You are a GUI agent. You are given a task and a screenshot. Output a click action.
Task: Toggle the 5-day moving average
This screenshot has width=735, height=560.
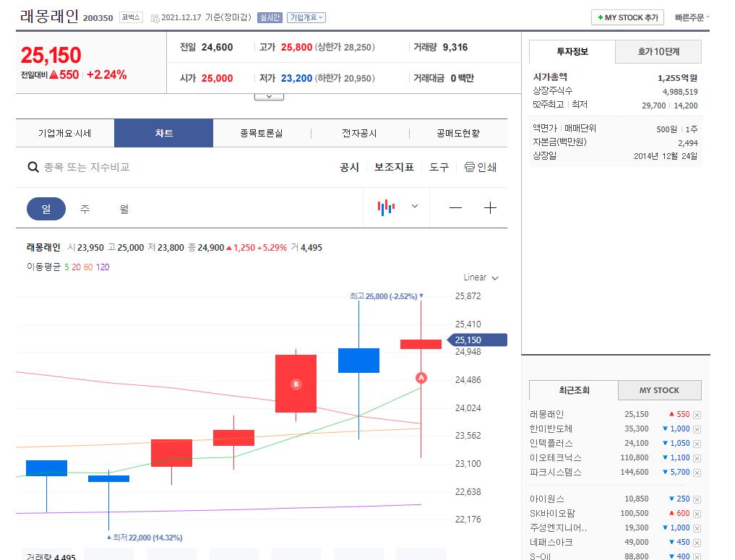(x=66, y=267)
